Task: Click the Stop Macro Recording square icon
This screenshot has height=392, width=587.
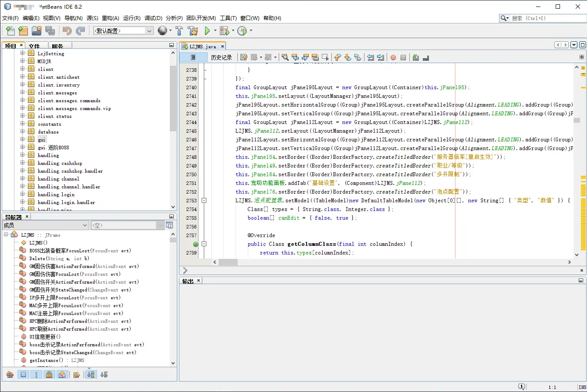Action: coord(403,57)
